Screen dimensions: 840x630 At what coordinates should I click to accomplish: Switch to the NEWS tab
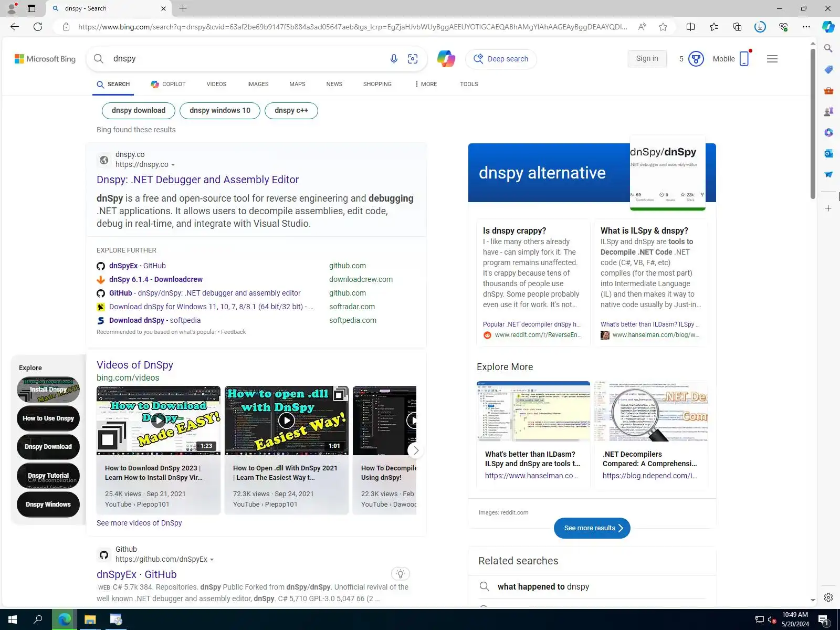[334, 84]
